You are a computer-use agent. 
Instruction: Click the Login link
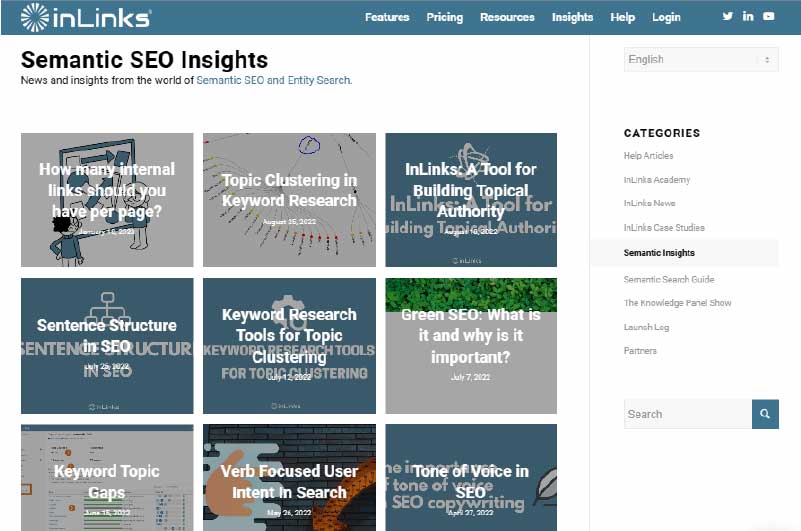click(x=666, y=17)
